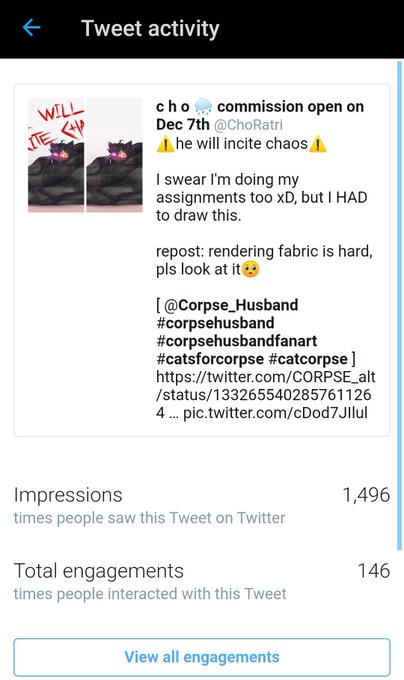Open the #corpsehusbandfanart hashtag
Viewport: 404px width, 680px height.
pyautogui.click(x=237, y=341)
